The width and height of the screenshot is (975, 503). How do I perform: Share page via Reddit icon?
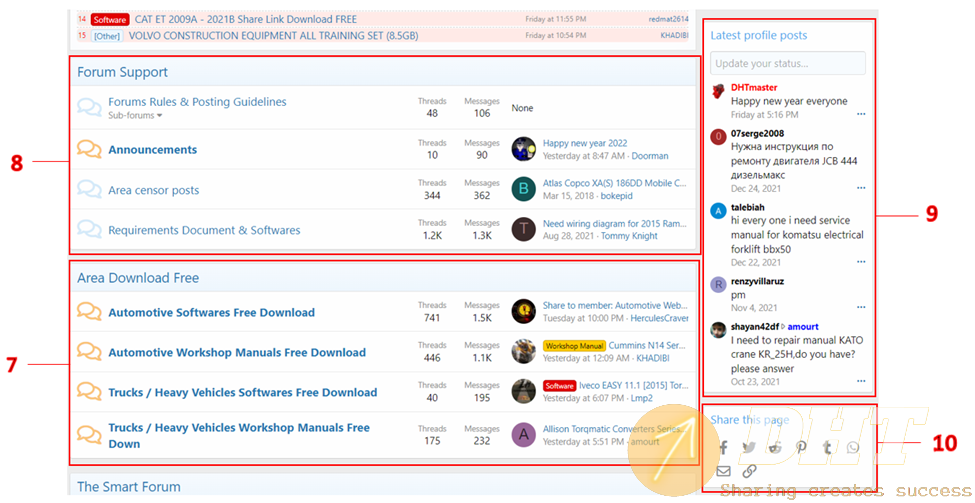[775, 447]
